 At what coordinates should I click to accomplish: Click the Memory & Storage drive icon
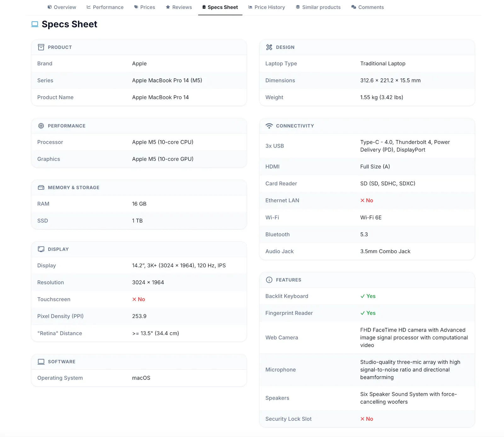(41, 187)
